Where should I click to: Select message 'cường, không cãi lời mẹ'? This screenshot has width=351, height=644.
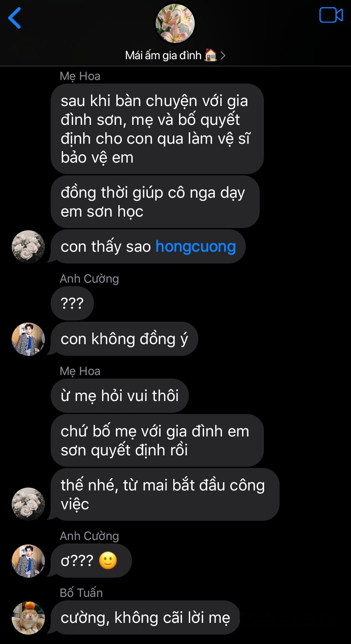145,618
